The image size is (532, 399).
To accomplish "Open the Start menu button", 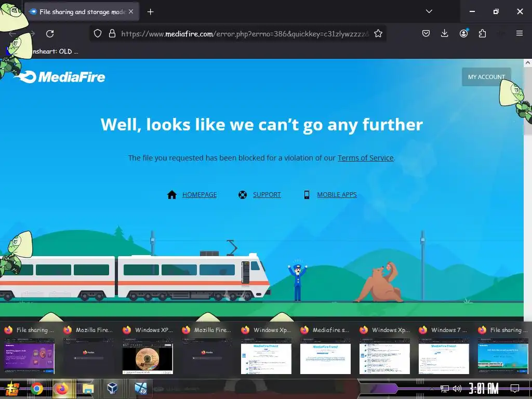I will coord(11,389).
